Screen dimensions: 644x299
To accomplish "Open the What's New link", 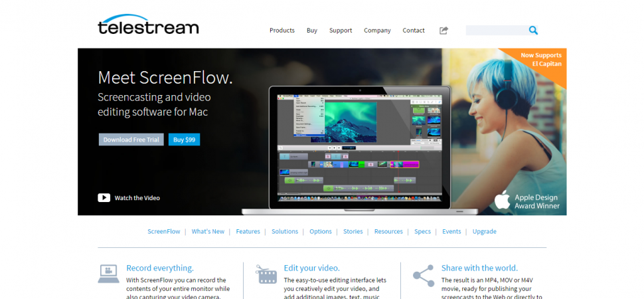I will 208,231.
